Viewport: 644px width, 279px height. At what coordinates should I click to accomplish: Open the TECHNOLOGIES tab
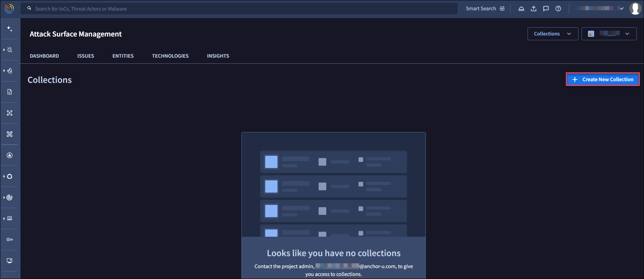coord(170,56)
